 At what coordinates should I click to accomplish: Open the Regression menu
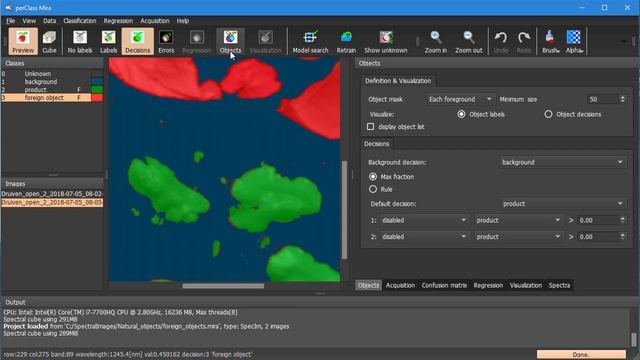[118, 21]
